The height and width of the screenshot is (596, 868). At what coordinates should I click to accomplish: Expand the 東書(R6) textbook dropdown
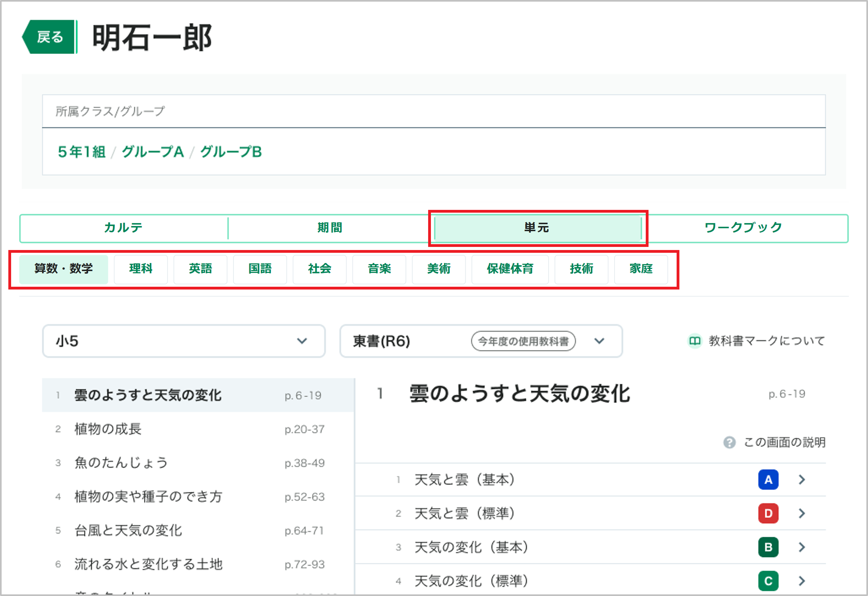481,341
